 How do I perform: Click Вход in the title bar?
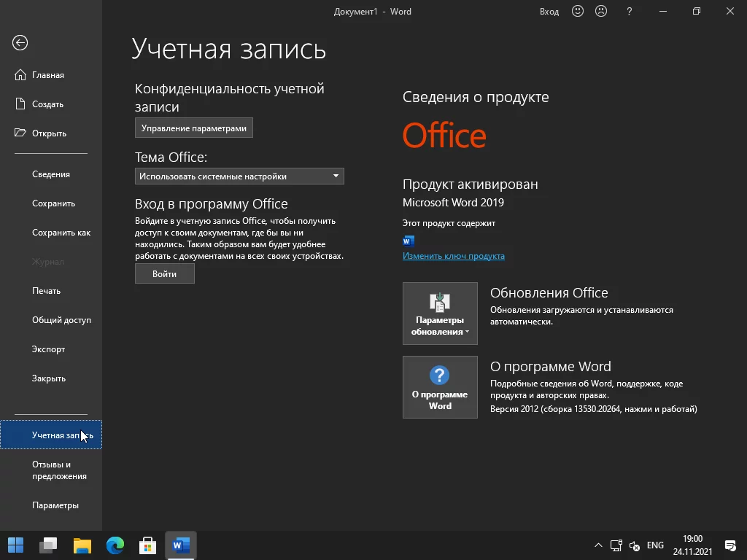[549, 12]
